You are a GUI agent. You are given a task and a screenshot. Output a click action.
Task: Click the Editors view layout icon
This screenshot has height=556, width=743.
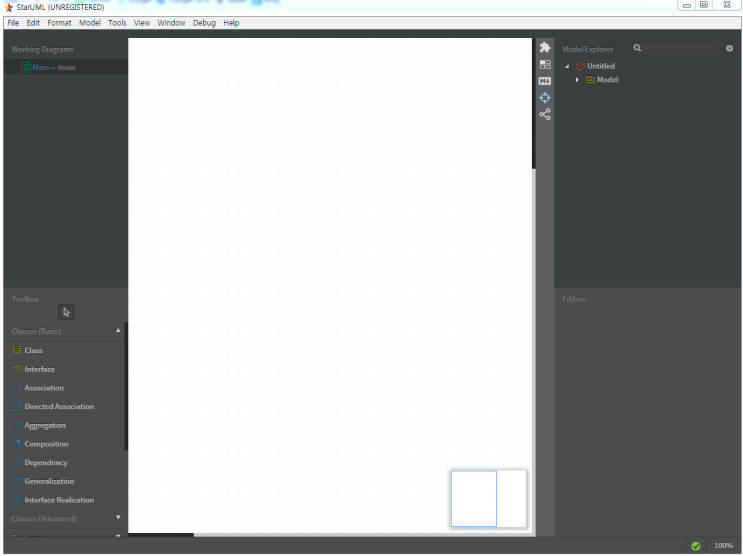545,64
